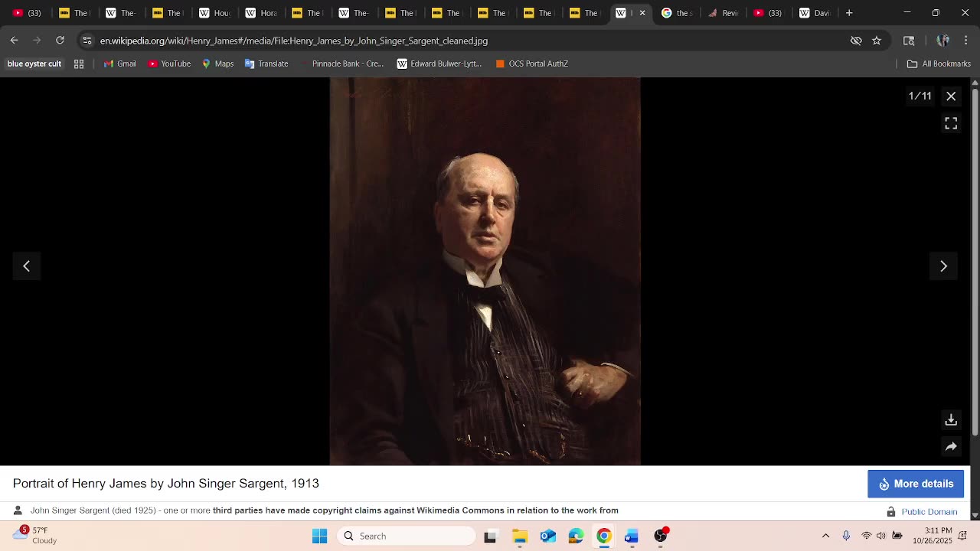Bookmark this page with the star icon
This screenshot has height=551, width=980.
point(877,41)
